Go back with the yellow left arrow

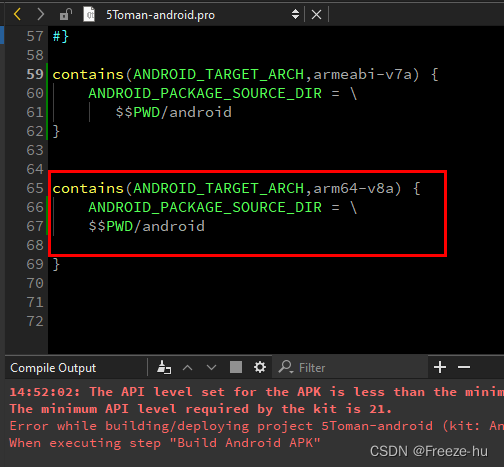pyautogui.click(x=17, y=14)
